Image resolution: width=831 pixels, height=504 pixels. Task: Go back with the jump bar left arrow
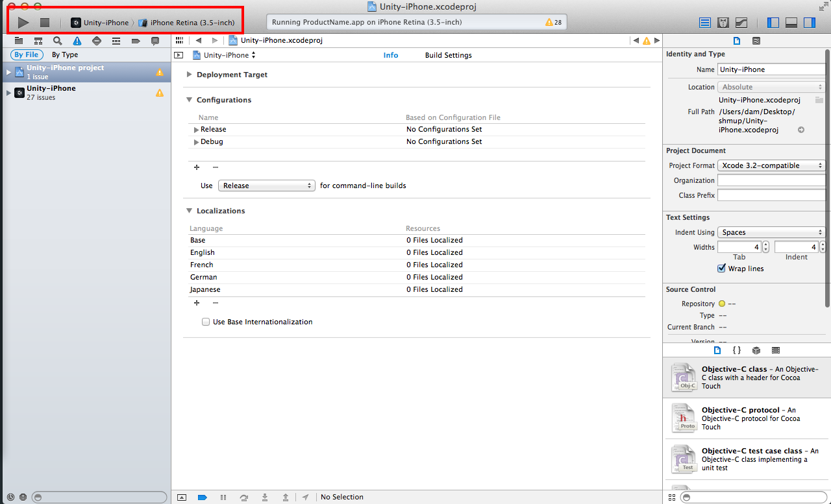click(199, 40)
